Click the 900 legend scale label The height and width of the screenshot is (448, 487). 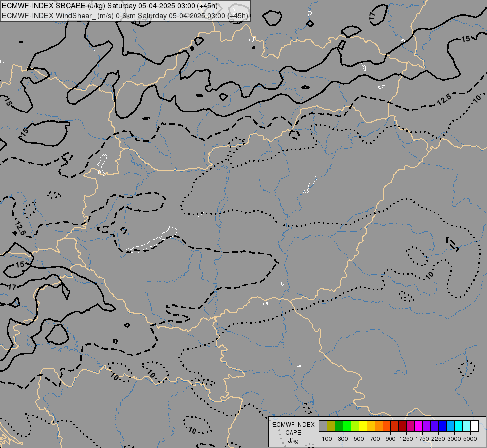[x=390, y=439]
